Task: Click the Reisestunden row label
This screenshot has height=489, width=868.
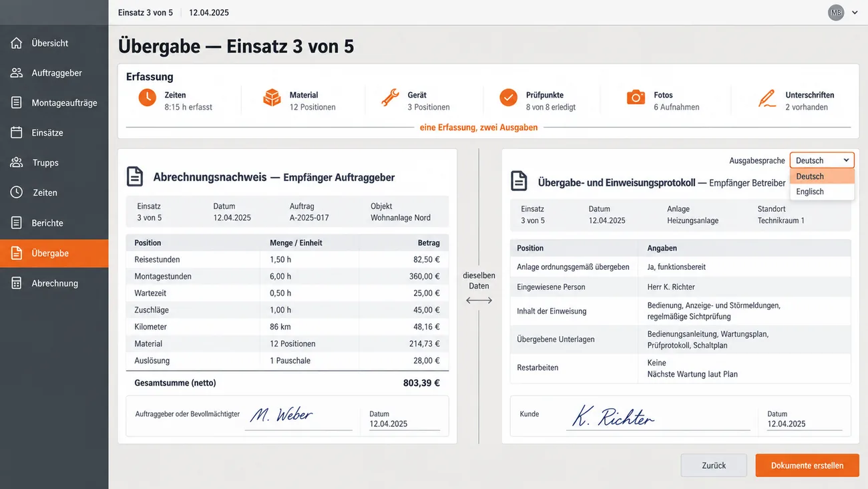Action: tap(157, 259)
